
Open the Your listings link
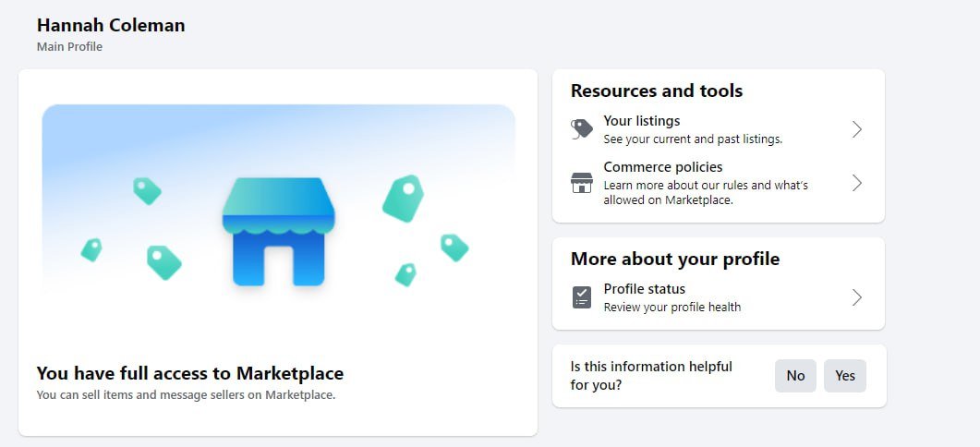[x=641, y=121]
